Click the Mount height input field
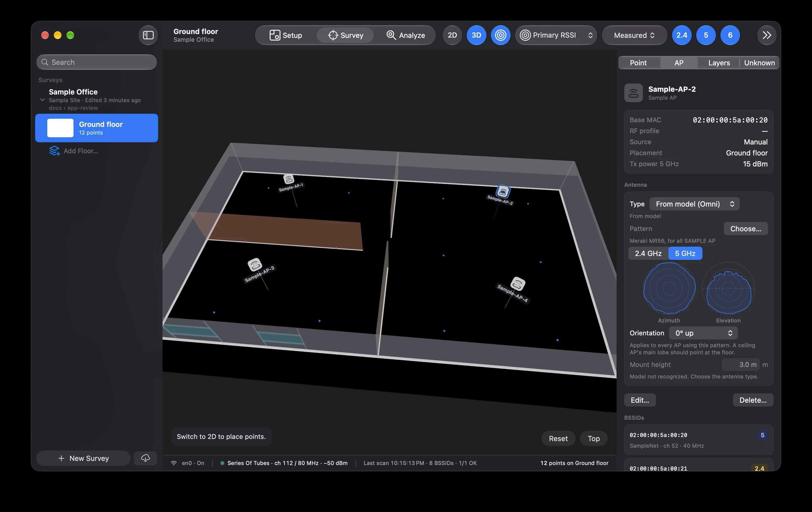The height and width of the screenshot is (512, 812). (x=741, y=364)
